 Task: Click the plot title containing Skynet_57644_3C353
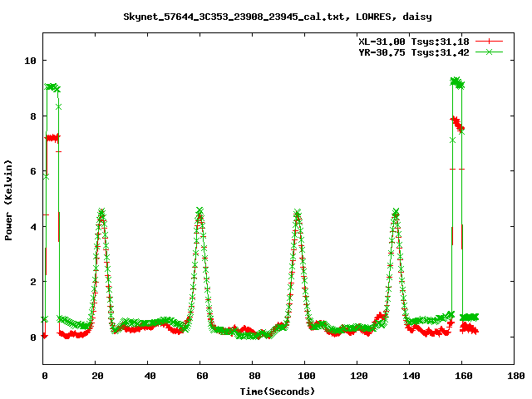click(277, 16)
